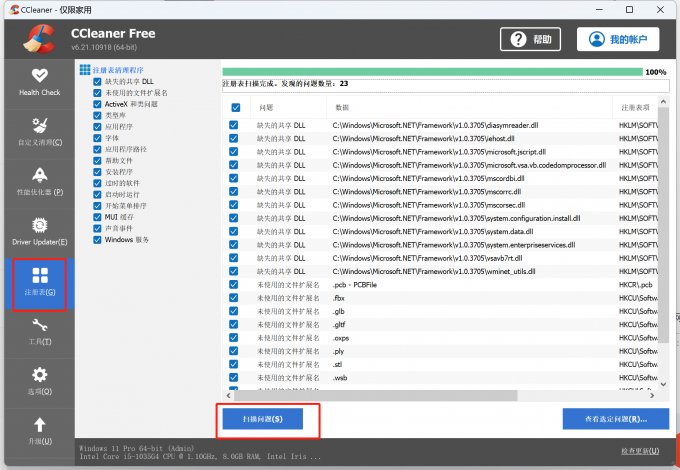The height and width of the screenshot is (470, 680).
Task: Select the .wsb extension row
Action: [x=441, y=378]
